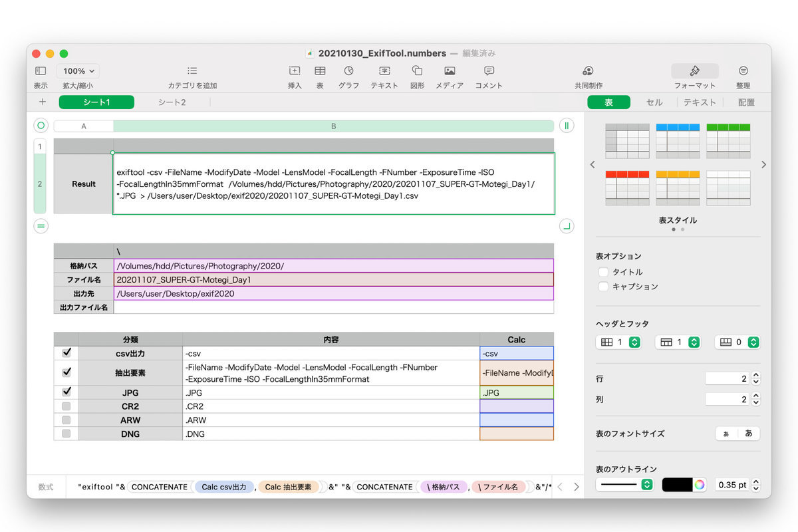The height and width of the screenshot is (532, 798).
Task: Add a コメント comment
Action: click(x=489, y=70)
